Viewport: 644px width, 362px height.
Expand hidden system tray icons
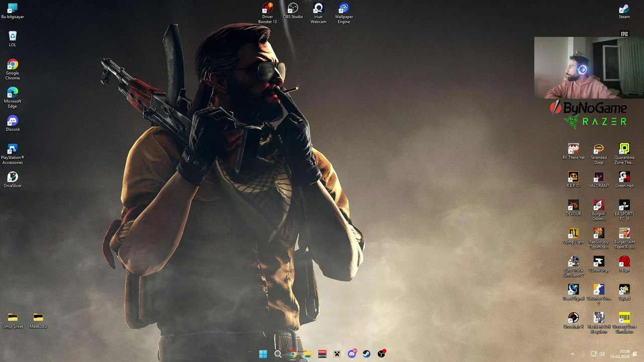pos(572,354)
